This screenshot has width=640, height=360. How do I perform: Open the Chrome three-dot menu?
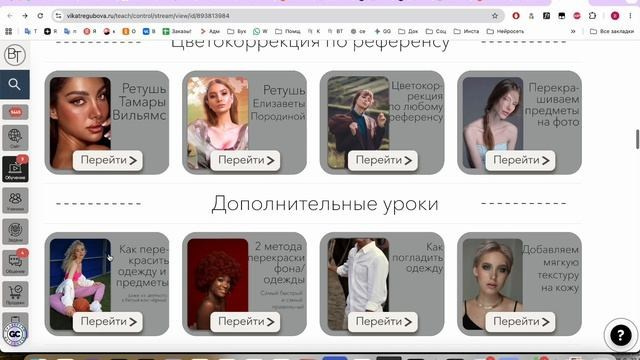click(x=630, y=16)
